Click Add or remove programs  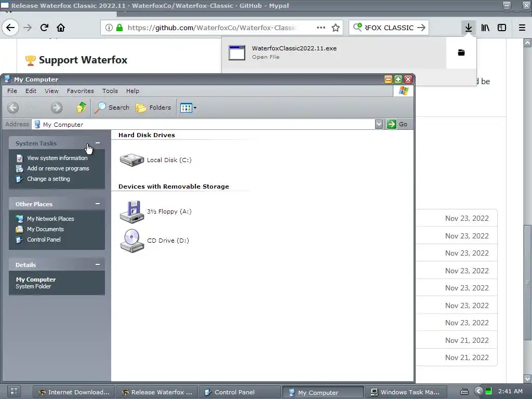tap(58, 169)
